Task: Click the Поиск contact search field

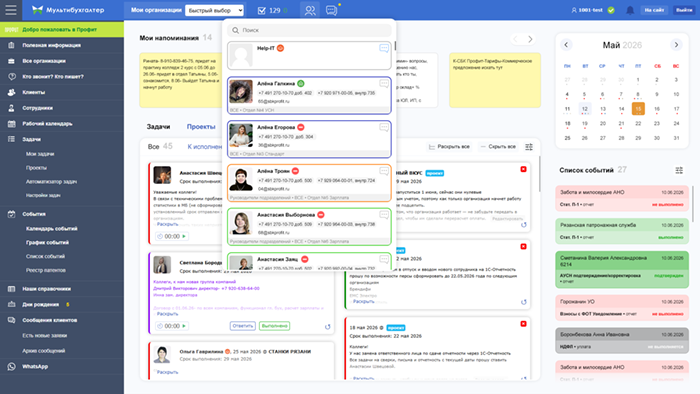Action: click(x=309, y=30)
